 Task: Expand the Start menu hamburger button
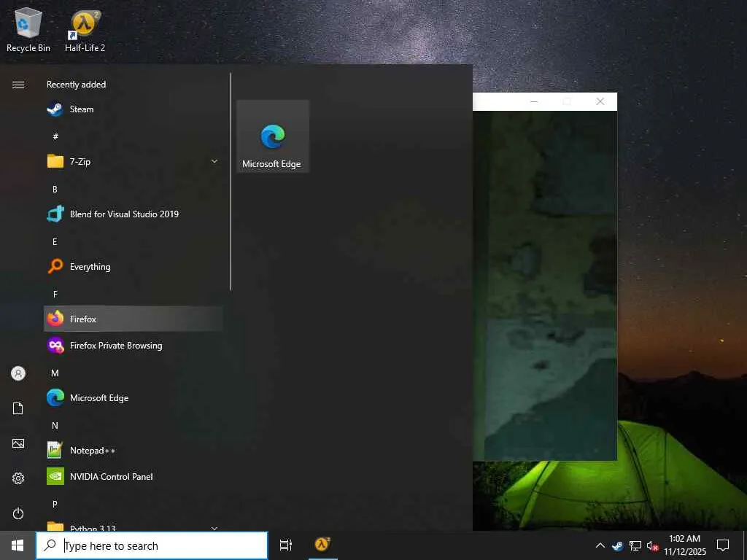(18, 85)
